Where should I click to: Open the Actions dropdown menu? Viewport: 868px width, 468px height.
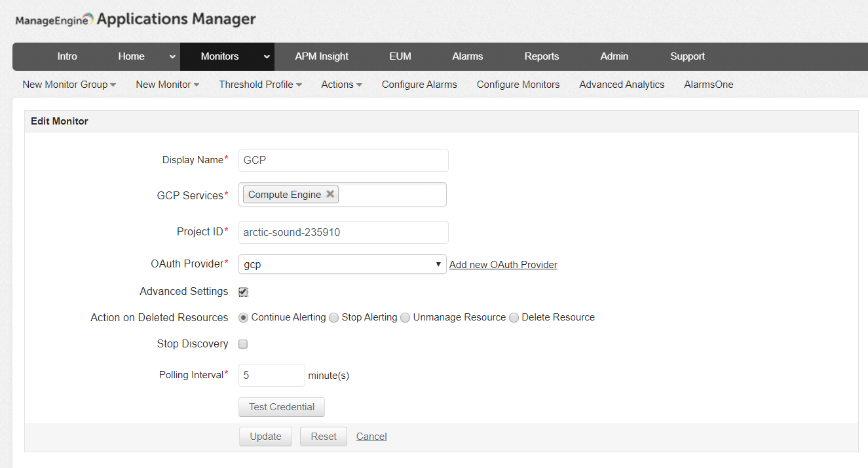pos(342,85)
